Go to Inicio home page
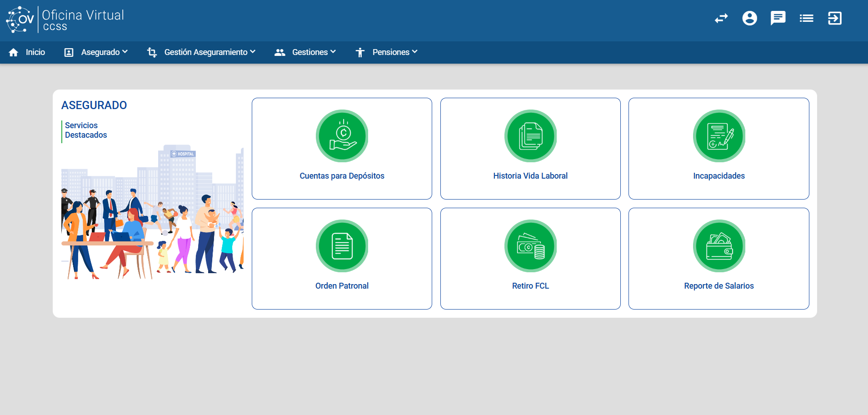The height and width of the screenshot is (415, 868). click(27, 52)
